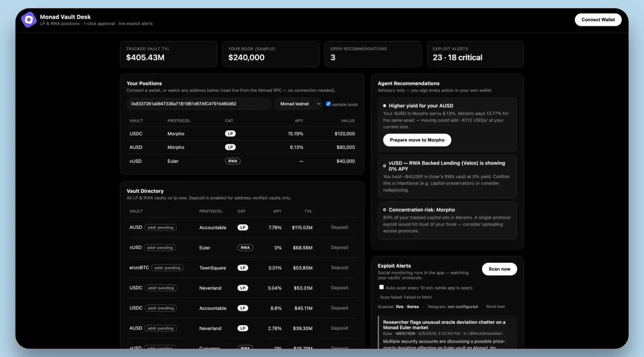
Task: Click the Monad Vault Desk logo icon
Action: point(29,20)
